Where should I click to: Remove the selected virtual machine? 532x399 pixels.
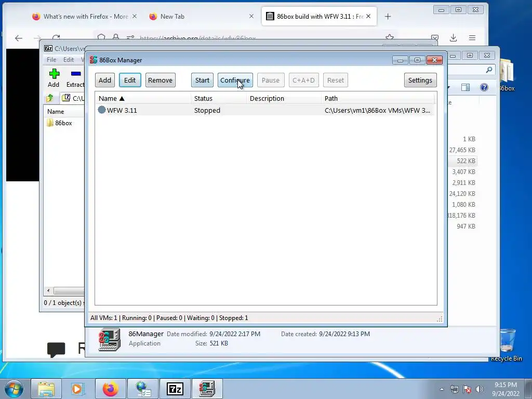(x=160, y=80)
